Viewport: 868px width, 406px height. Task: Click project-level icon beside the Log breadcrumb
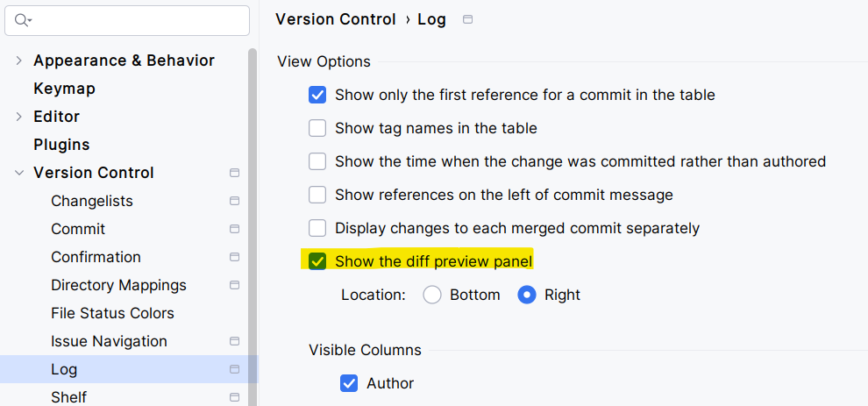tap(467, 19)
